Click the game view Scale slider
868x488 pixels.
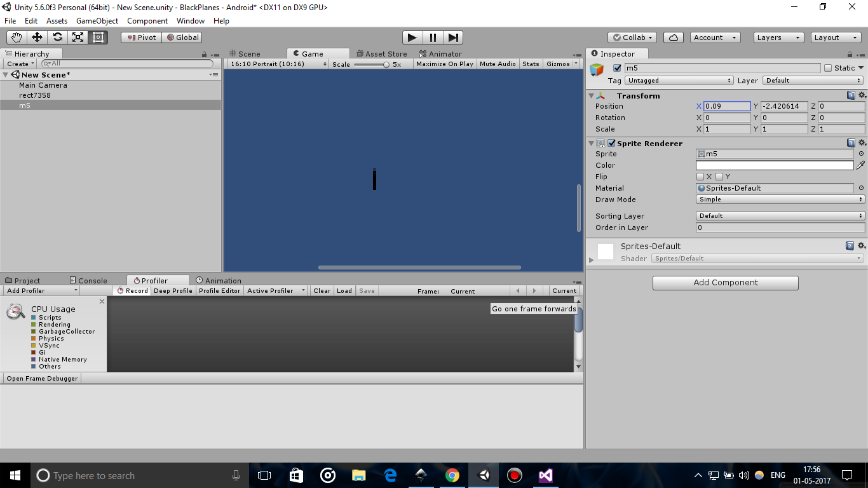coord(371,64)
